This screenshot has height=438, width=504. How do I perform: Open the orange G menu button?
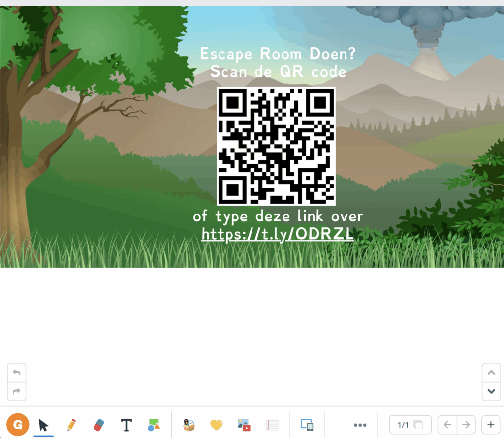tap(18, 424)
